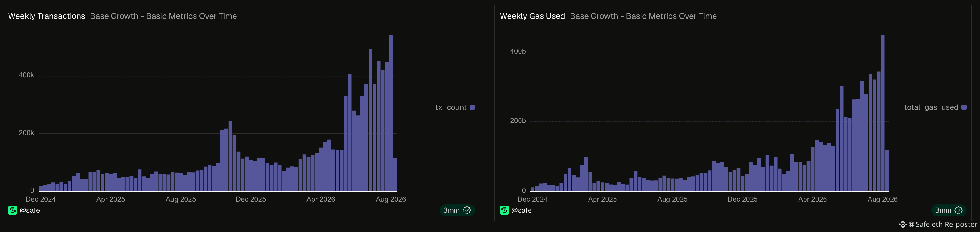Click the Dec 2025 axis label in Weekly Gas Used
980x232 pixels.
(743, 199)
